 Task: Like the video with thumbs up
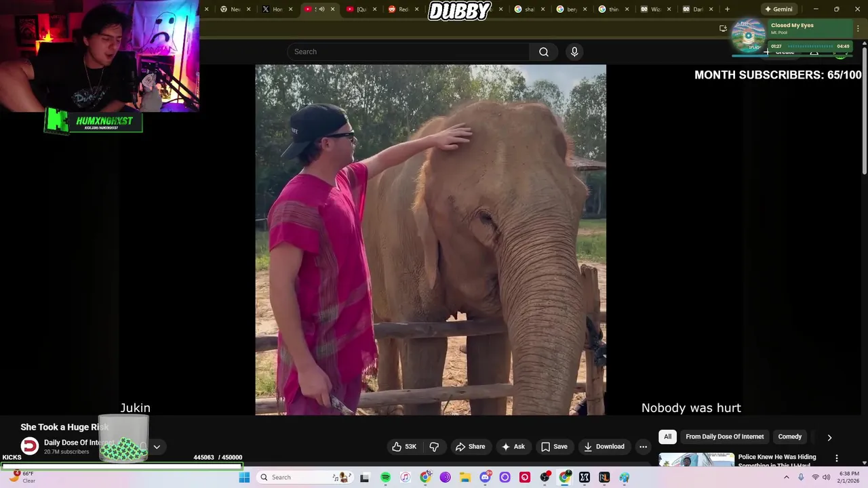tap(405, 447)
